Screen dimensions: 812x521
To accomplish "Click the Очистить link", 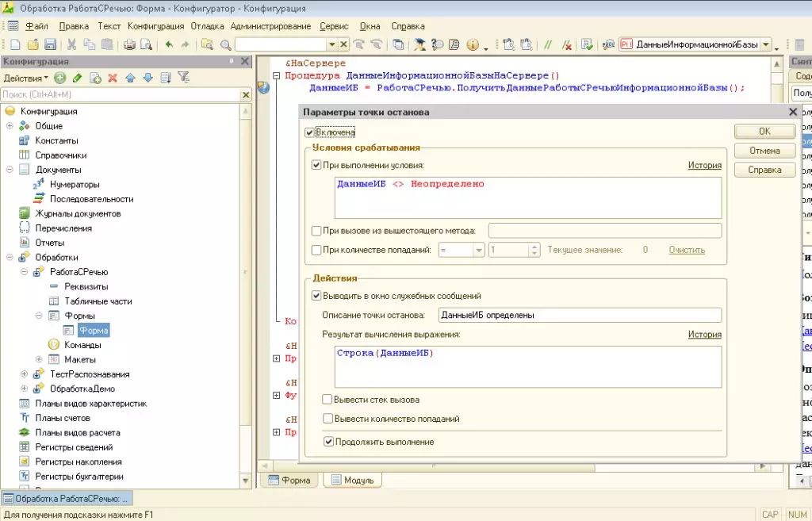I will tap(686, 250).
